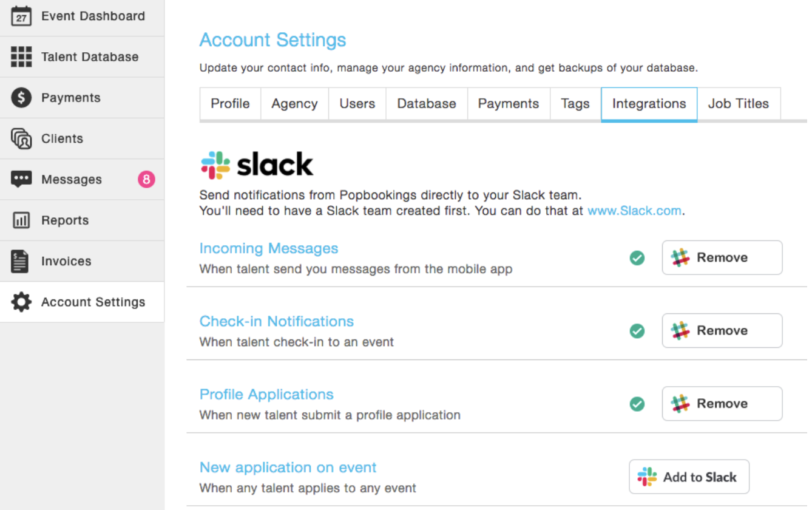Open the Tags tab

[x=575, y=104]
